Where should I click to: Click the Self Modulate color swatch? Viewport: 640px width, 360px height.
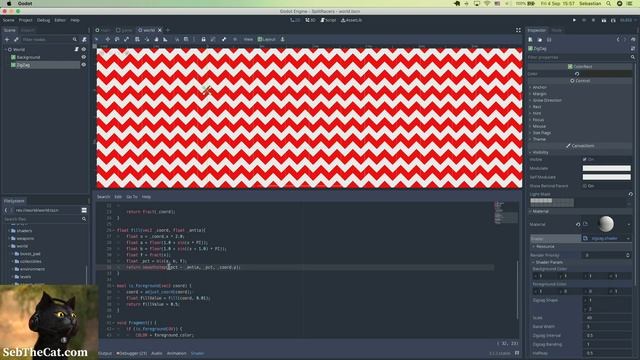coord(607,177)
